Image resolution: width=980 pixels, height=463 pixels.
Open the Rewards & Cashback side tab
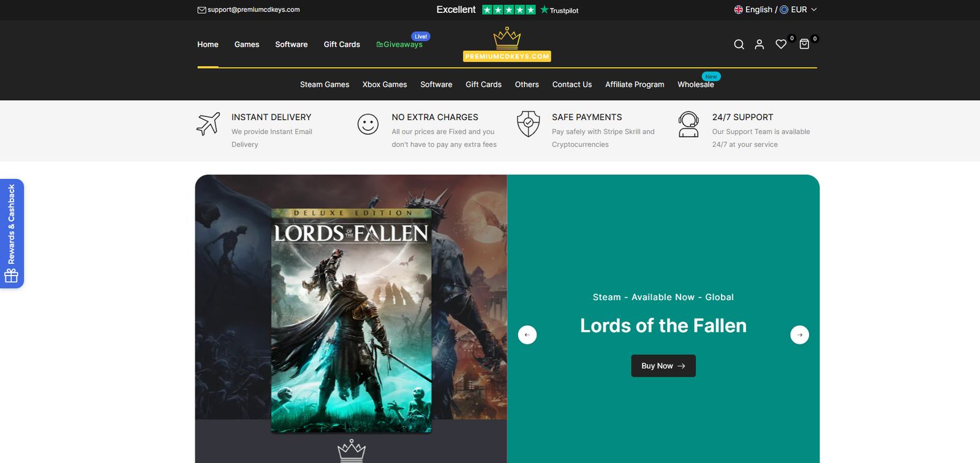tap(12, 233)
